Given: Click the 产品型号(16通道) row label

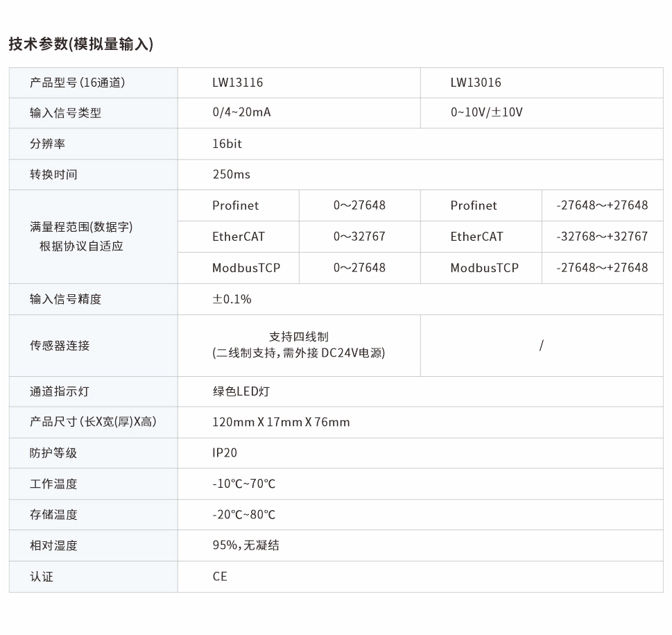Looking at the screenshot, I should (x=76, y=82).
